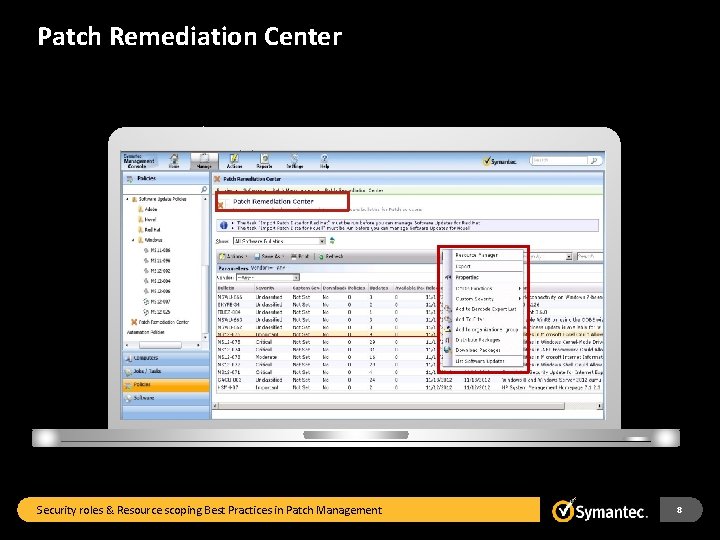Click the magnifier icon in the Policies tree search
The height and width of the screenshot is (540, 720).
click(x=204, y=189)
